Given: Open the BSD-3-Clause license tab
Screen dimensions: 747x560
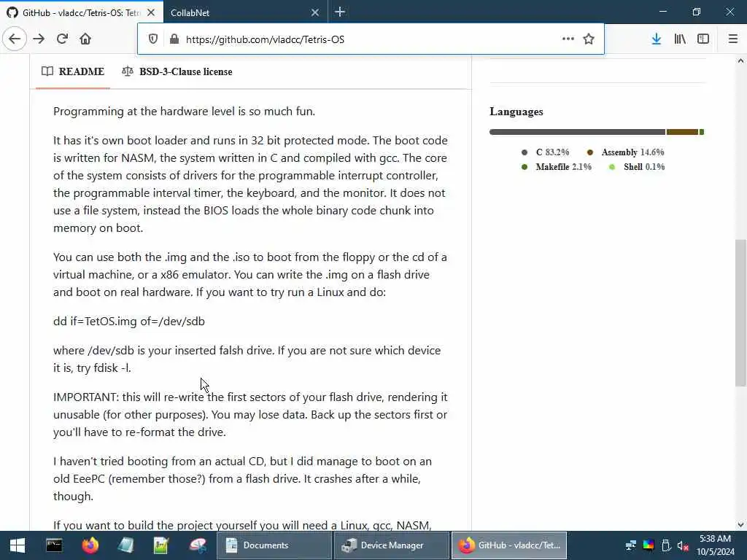Looking at the screenshot, I should (177, 71).
